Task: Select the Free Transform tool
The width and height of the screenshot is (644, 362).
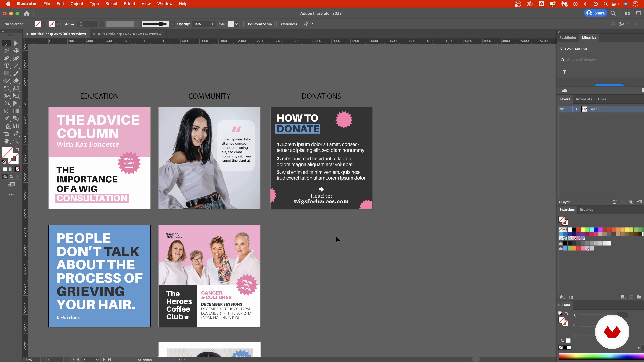Action: pos(16,96)
